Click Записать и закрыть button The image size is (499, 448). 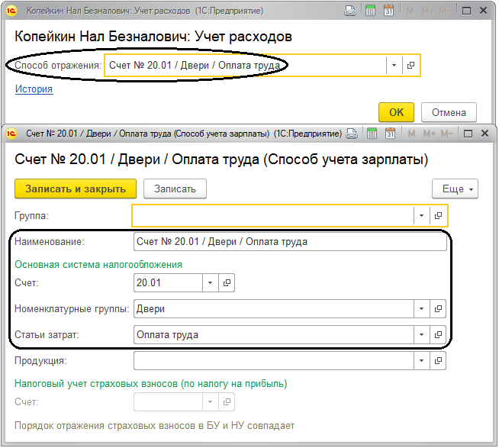[76, 189]
